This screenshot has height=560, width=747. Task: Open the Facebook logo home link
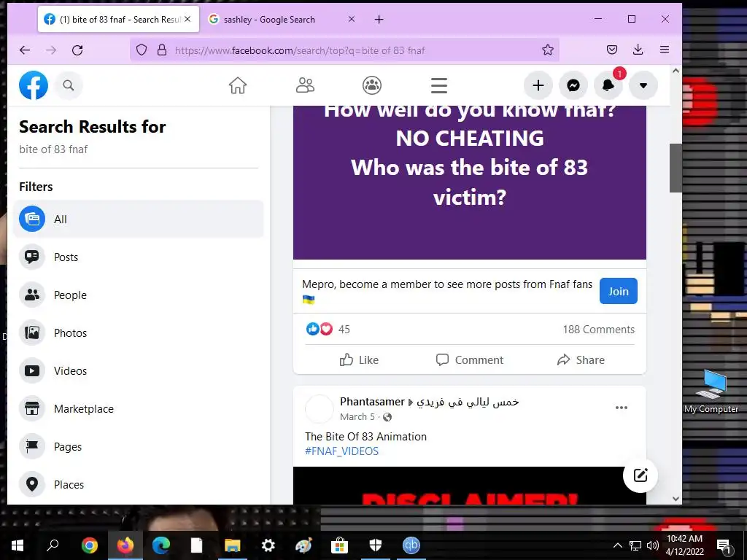click(x=34, y=85)
